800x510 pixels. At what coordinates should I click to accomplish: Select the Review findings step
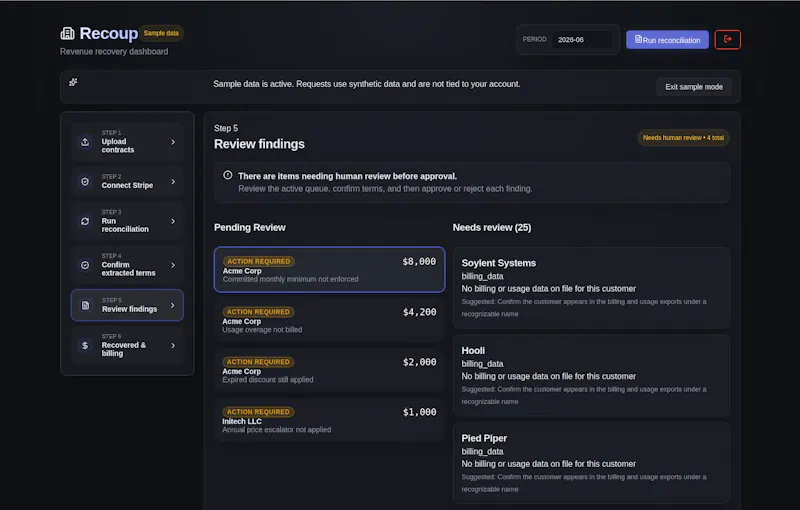[x=127, y=305]
